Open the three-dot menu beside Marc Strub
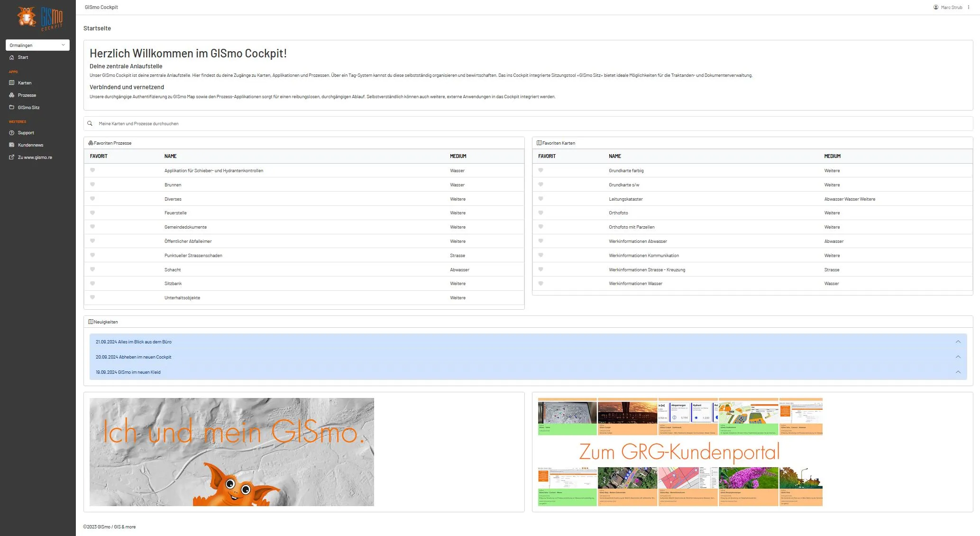Image resolution: width=980 pixels, height=536 pixels. pyautogui.click(x=968, y=7)
